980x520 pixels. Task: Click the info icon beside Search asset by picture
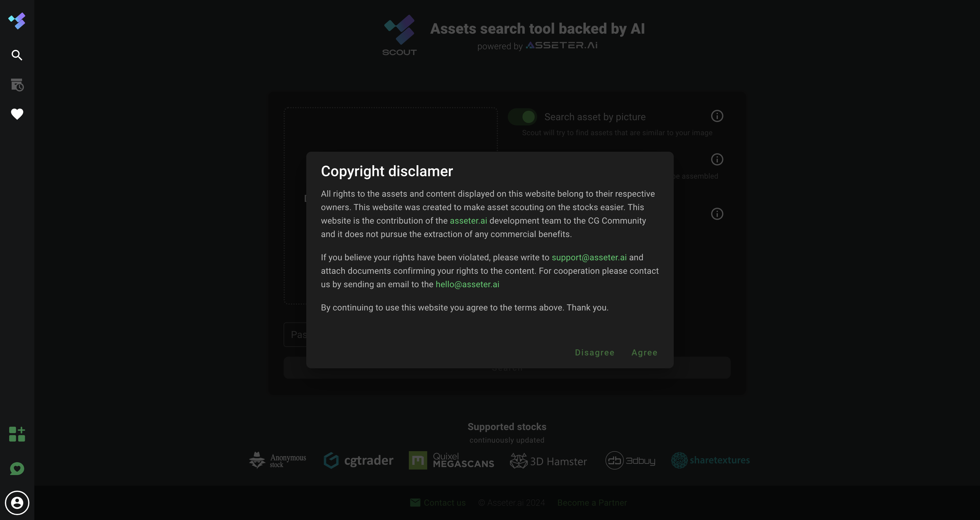717,116
